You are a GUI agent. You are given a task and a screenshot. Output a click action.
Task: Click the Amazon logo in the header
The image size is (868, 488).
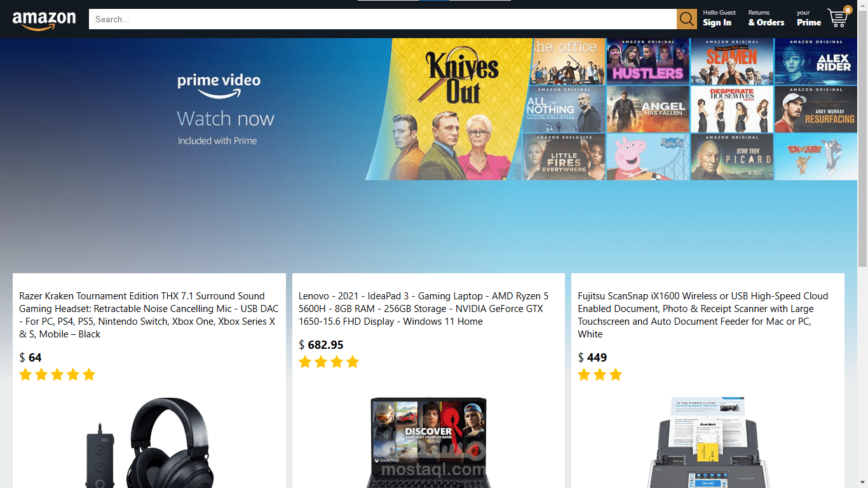point(44,20)
